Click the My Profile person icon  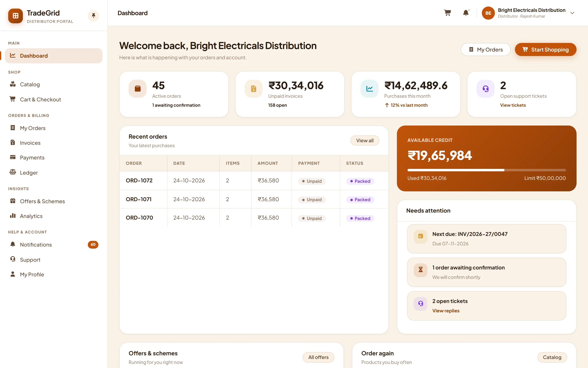click(x=13, y=274)
